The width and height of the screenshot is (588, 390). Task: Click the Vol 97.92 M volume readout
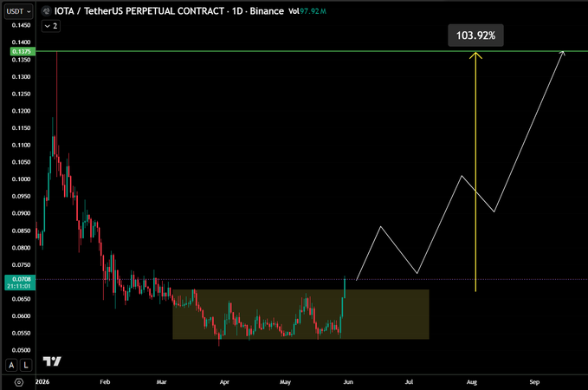(x=307, y=11)
